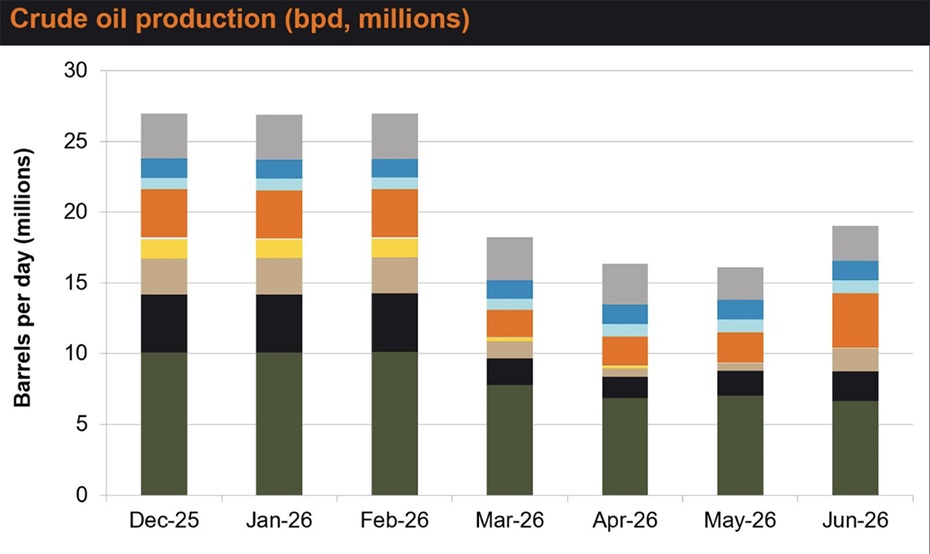This screenshot has height=554, width=930.
Task: Select the black segment of Mar-26 bar
Action: click(509, 372)
